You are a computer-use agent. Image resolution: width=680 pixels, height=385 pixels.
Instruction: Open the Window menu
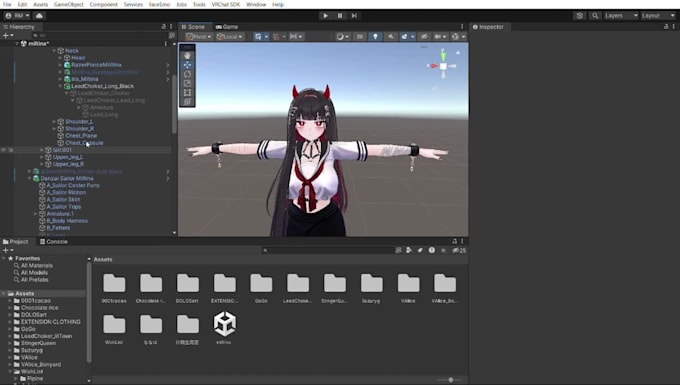tap(256, 4)
